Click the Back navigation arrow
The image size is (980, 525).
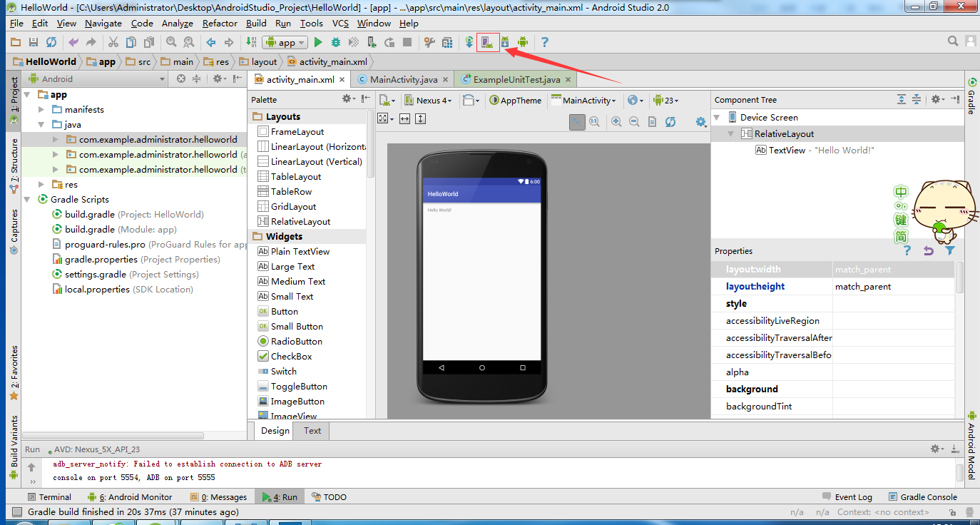click(211, 42)
